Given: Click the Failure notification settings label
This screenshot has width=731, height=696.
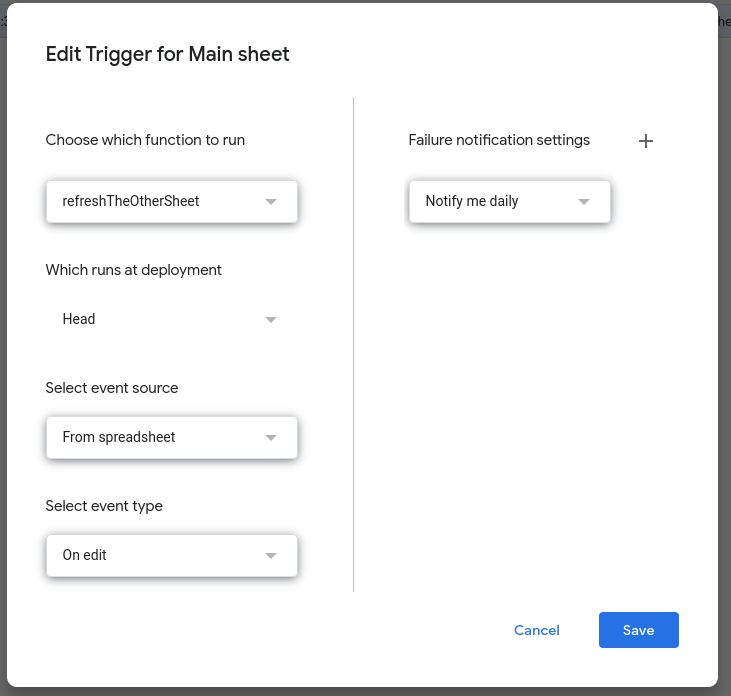Looking at the screenshot, I should click(x=499, y=140).
